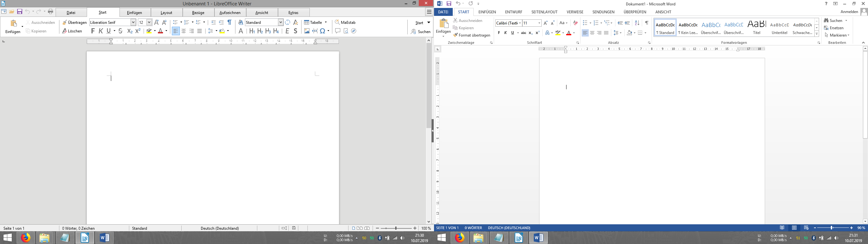This screenshot has height=244, width=868.
Task: Toggle strikethrough in LibreOffice Writer
Action: point(120,31)
